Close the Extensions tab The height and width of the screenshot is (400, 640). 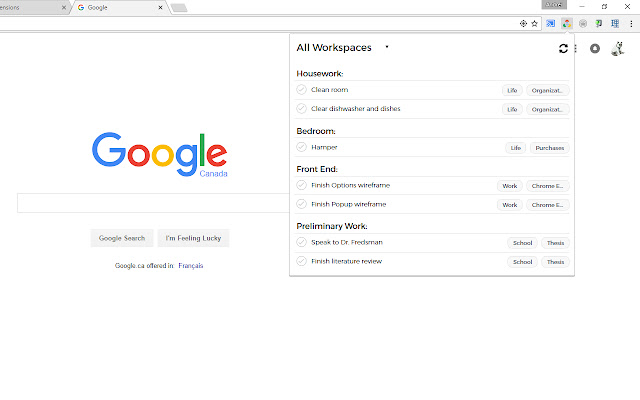(64, 7)
